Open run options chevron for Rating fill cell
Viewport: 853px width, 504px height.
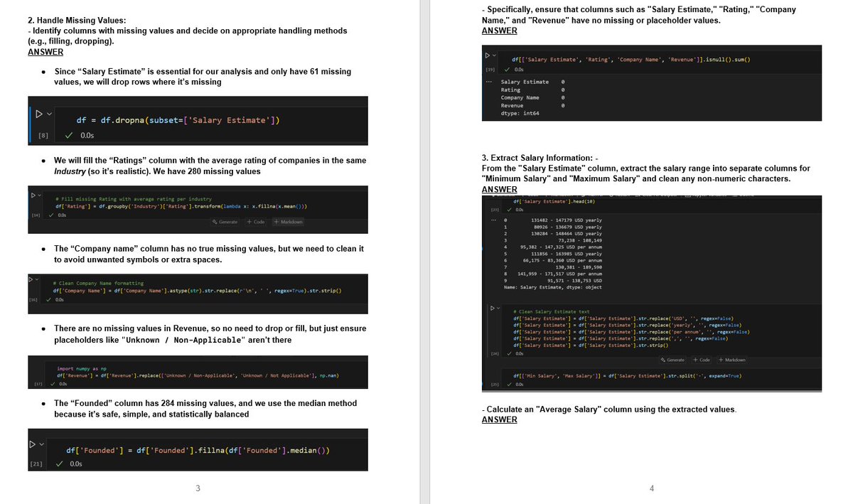[39, 194]
